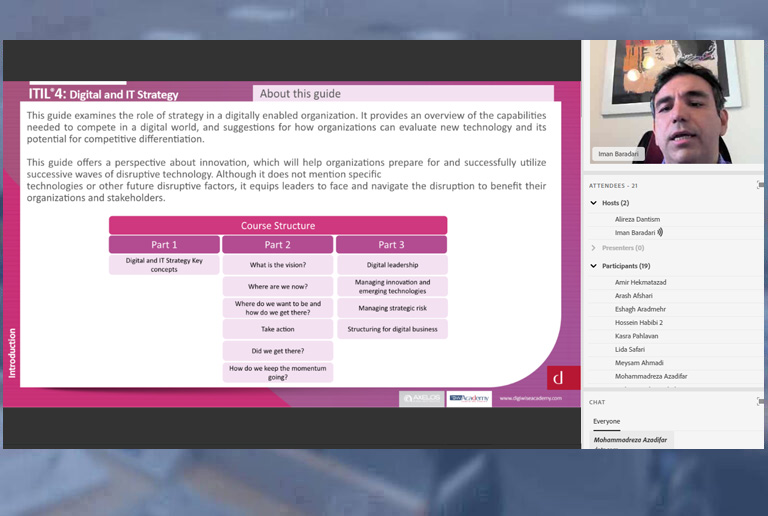Expand the Presenters group
The height and width of the screenshot is (516, 768).
(594, 248)
